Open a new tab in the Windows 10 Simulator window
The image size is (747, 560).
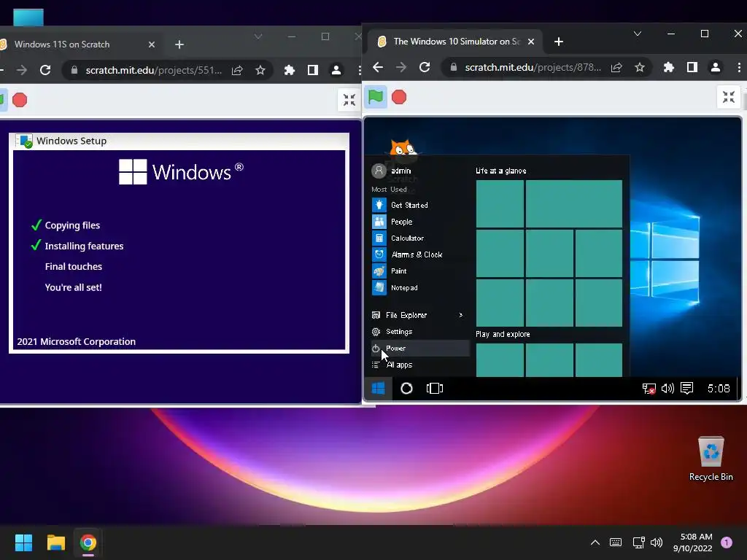[x=559, y=42]
